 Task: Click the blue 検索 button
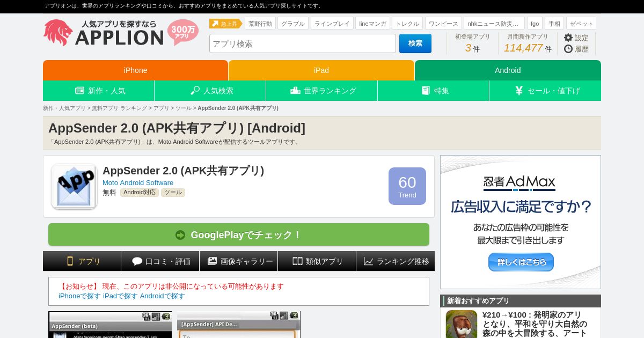415,43
